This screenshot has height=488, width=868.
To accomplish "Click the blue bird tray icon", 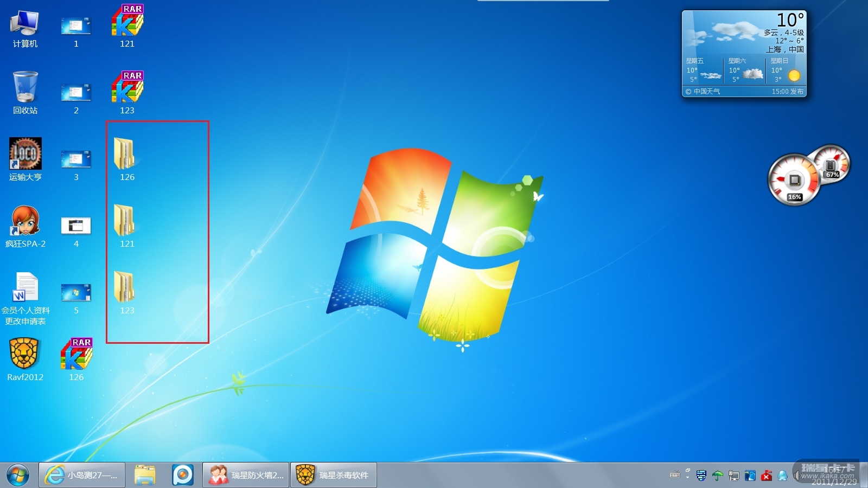I will [x=750, y=476].
